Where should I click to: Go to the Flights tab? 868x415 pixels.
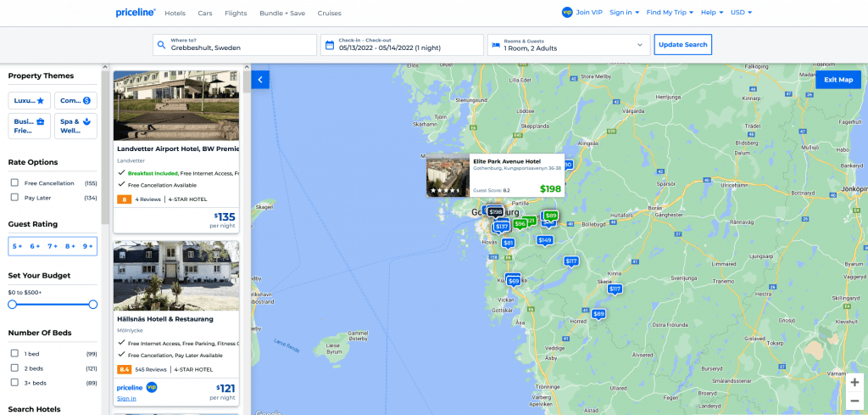[x=236, y=14]
